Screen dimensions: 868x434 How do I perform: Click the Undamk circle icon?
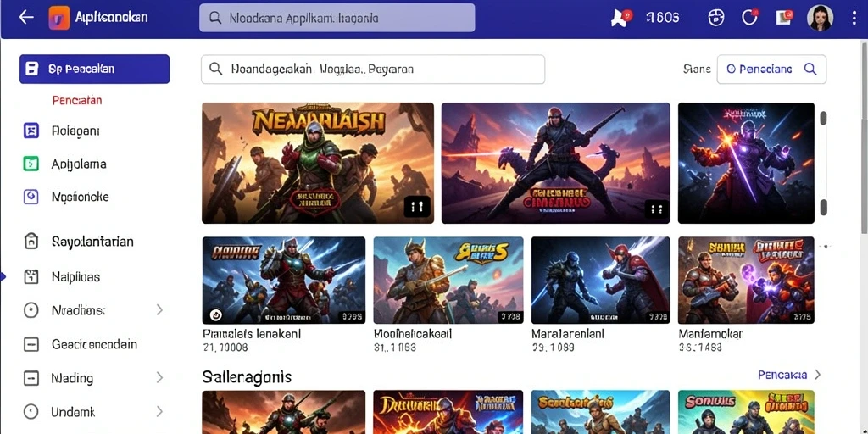point(31,412)
